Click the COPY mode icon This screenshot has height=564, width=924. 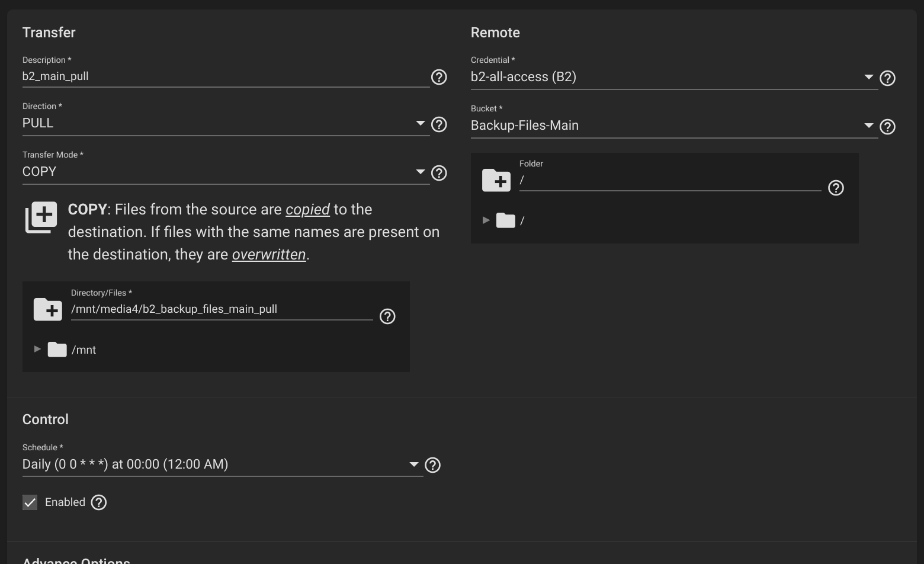41,217
